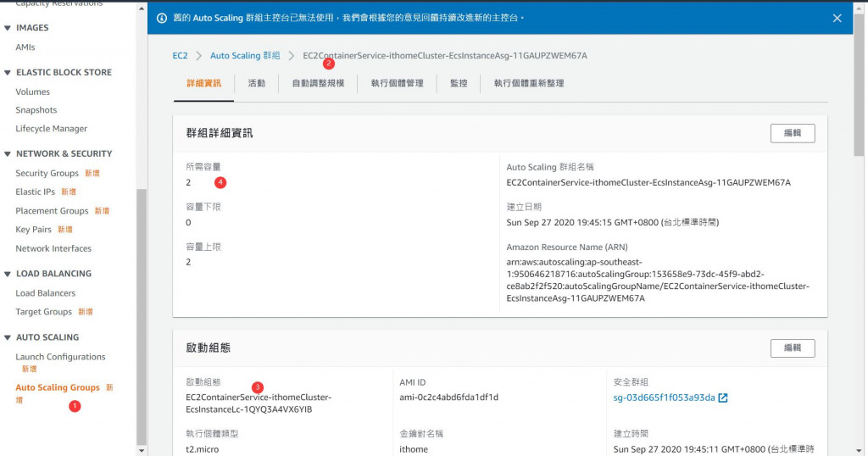
Task: Open Launch Configurations in sidebar
Action: pos(60,357)
